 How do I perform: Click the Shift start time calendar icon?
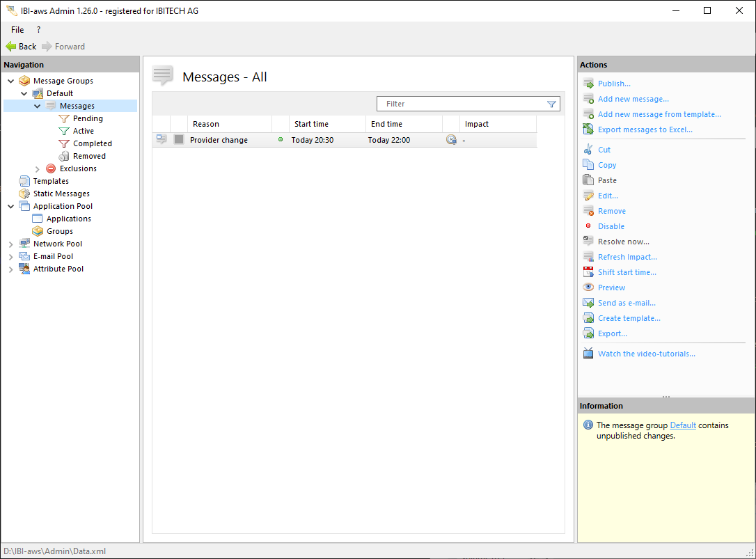point(588,272)
